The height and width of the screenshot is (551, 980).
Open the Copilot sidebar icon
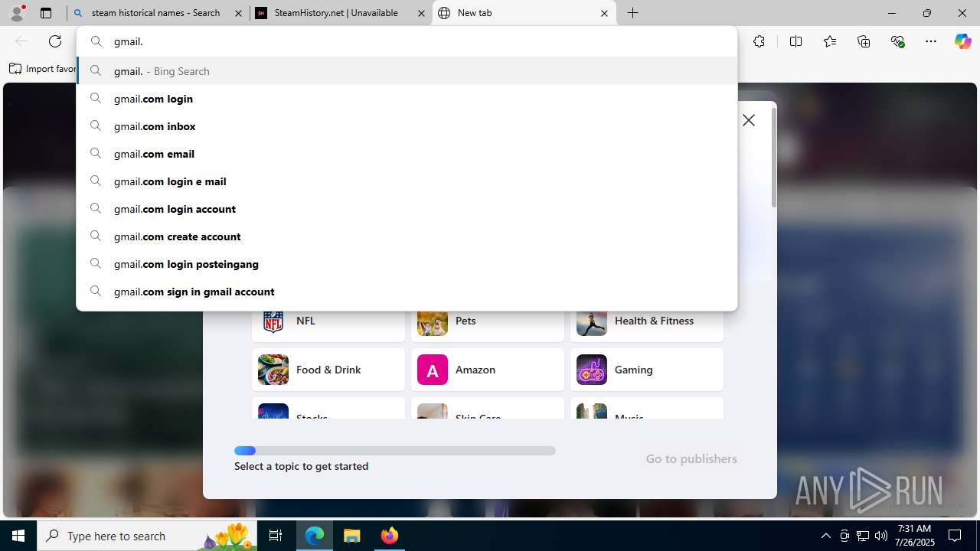pos(962,41)
